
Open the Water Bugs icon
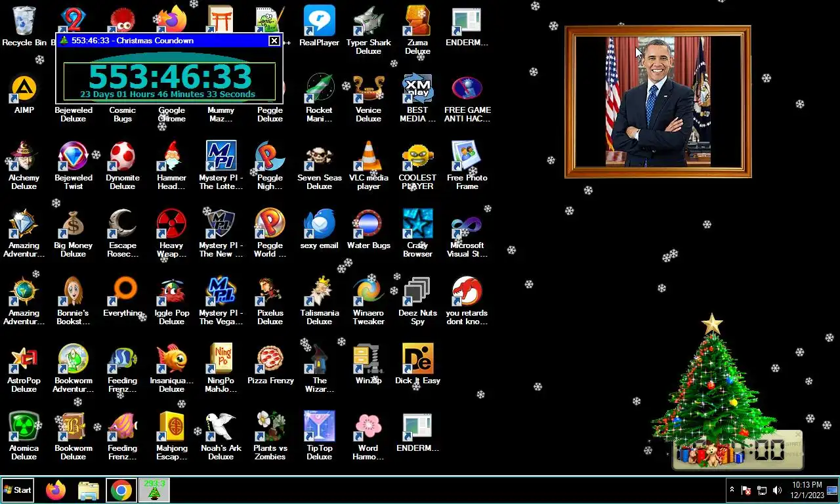pyautogui.click(x=369, y=229)
